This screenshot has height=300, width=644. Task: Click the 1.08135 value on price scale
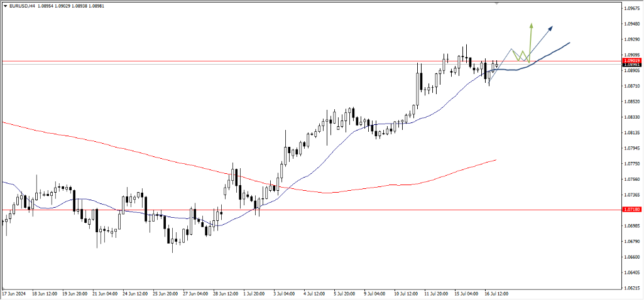pyautogui.click(x=631, y=133)
